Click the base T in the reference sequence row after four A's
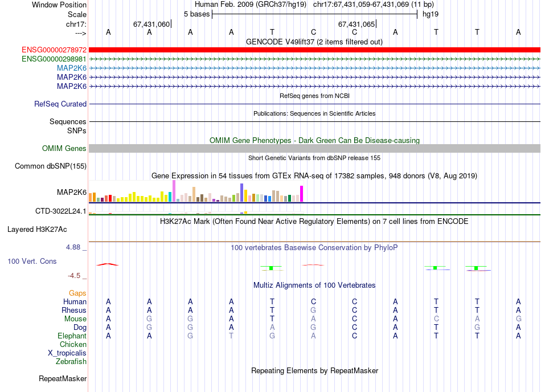Image resolution: width=541 pixels, height=392 pixels. pos(272,32)
